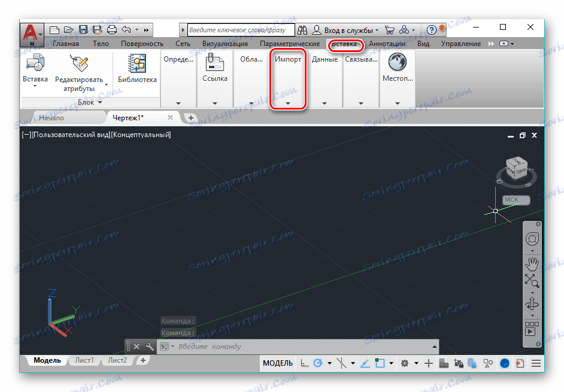Screen dimensions: 564x392
Task: Toggle Ortho mode in status bar
Action: point(305,363)
